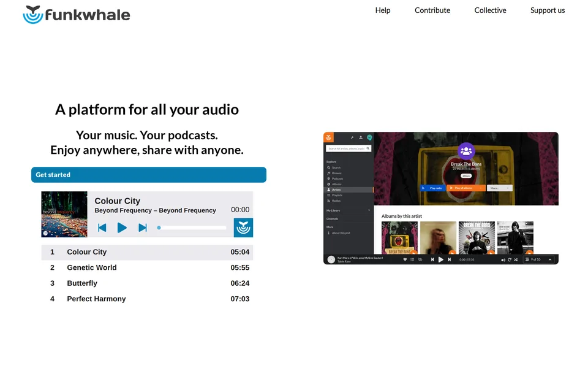Select track 4 Perfect Harmony

click(147, 299)
